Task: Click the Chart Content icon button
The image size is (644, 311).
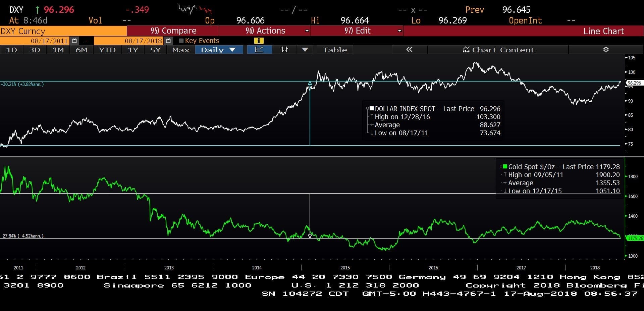Action: pos(498,50)
